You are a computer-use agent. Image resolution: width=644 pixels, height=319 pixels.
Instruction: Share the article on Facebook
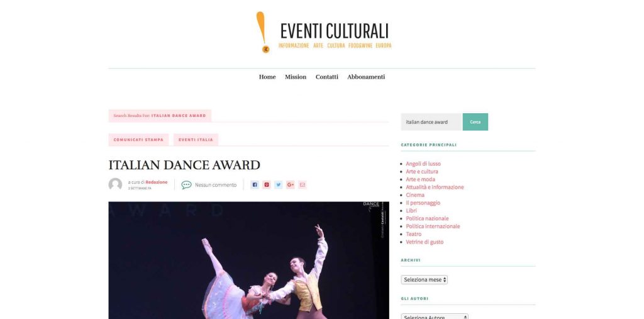[x=255, y=185]
